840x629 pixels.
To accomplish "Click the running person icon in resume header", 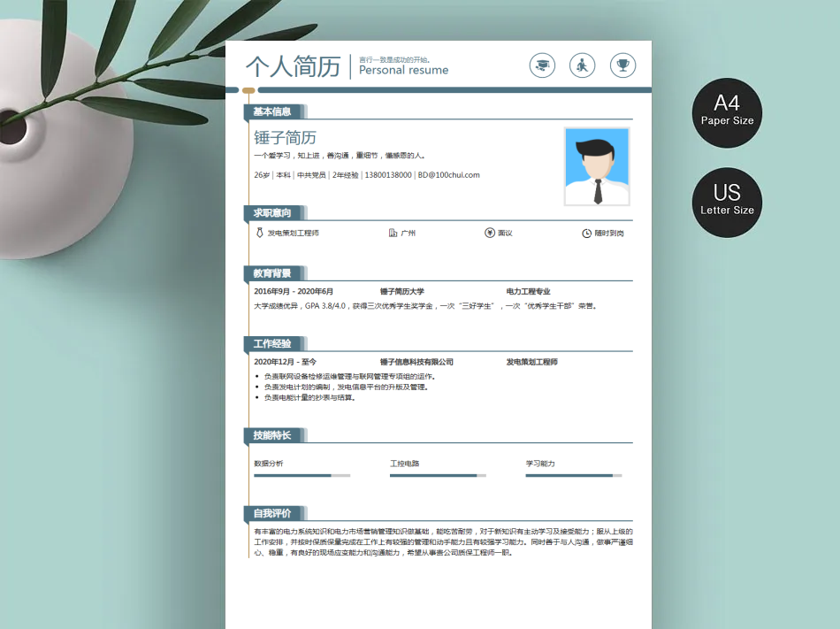I will (x=583, y=65).
